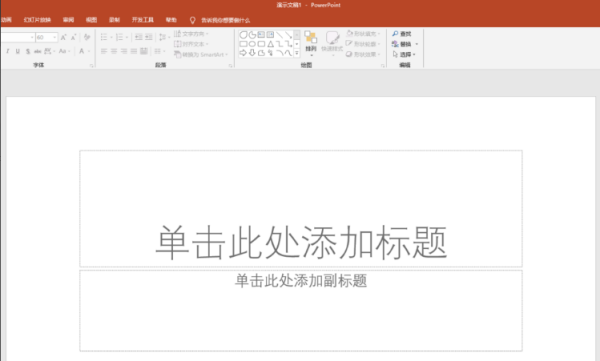Open the Arrange (排列) menu
Screen dimensions: 600x361
point(311,43)
